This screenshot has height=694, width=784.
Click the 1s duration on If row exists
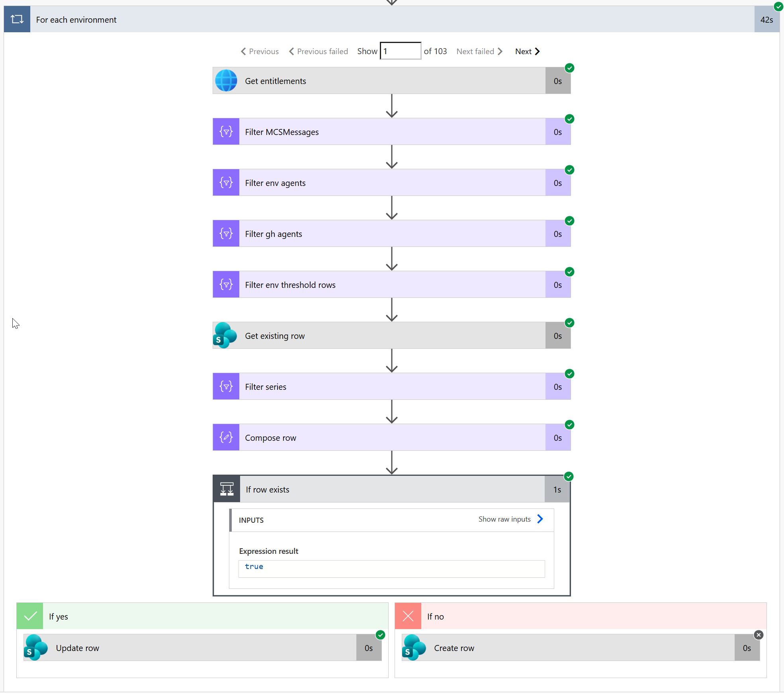tap(557, 489)
